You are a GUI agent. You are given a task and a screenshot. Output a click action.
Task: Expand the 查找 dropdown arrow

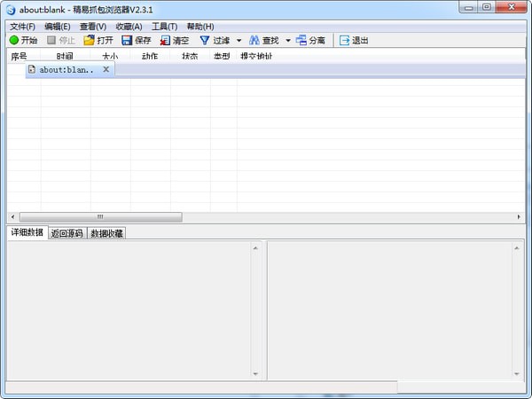click(x=287, y=41)
